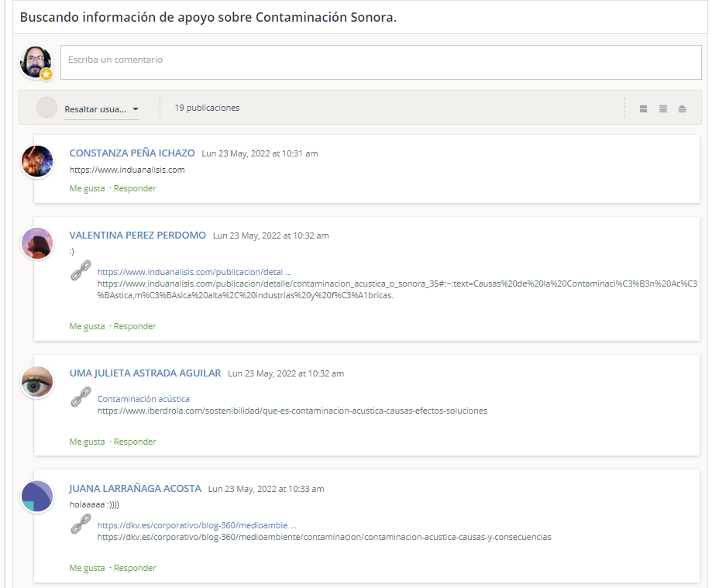Click the empty user circle beside Resaltar
The width and height of the screenshot is (712, 588).
[47, 108]
